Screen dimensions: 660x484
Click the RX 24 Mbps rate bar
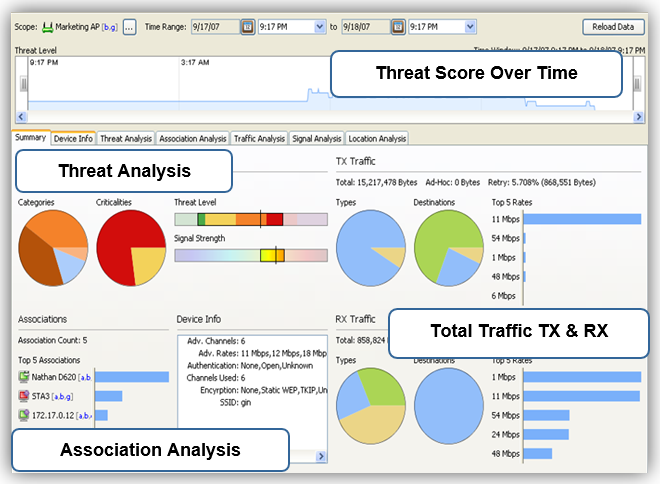tap(546, 434)
